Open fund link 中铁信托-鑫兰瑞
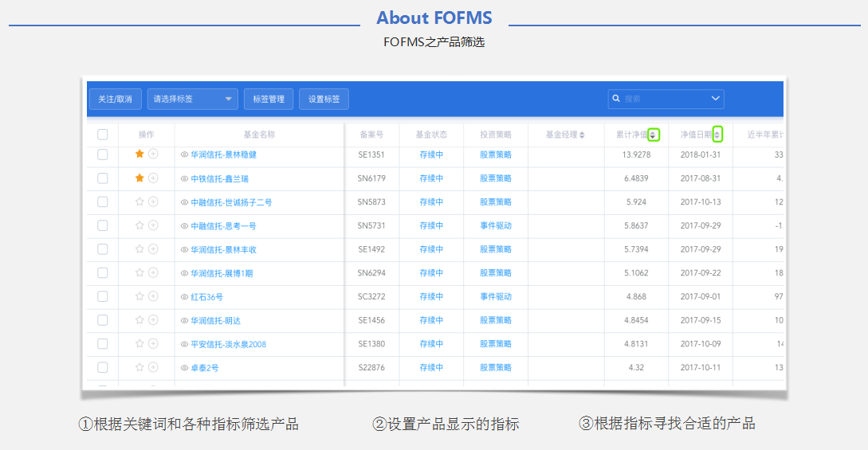This screenshot has width=868, height=450. coord(220,178)
